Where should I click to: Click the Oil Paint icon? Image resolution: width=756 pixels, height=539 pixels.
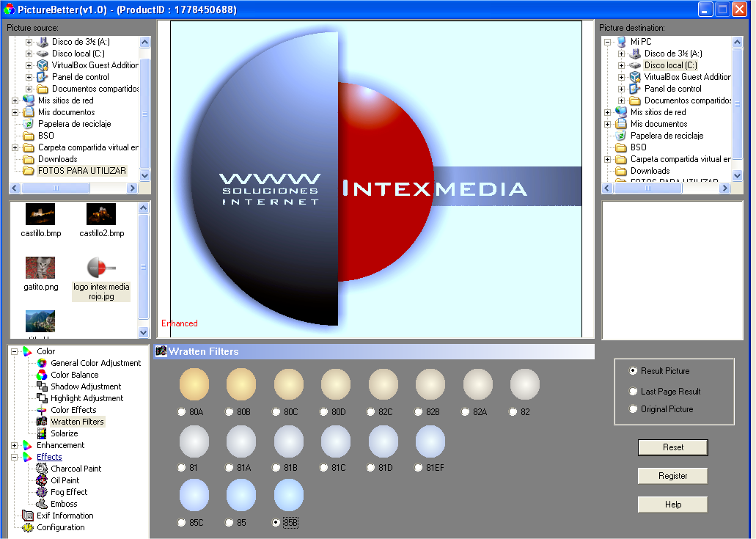(42, 480)
